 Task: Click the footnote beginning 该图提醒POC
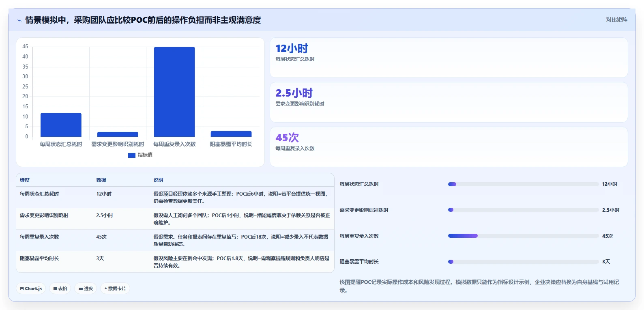(479, 286)
